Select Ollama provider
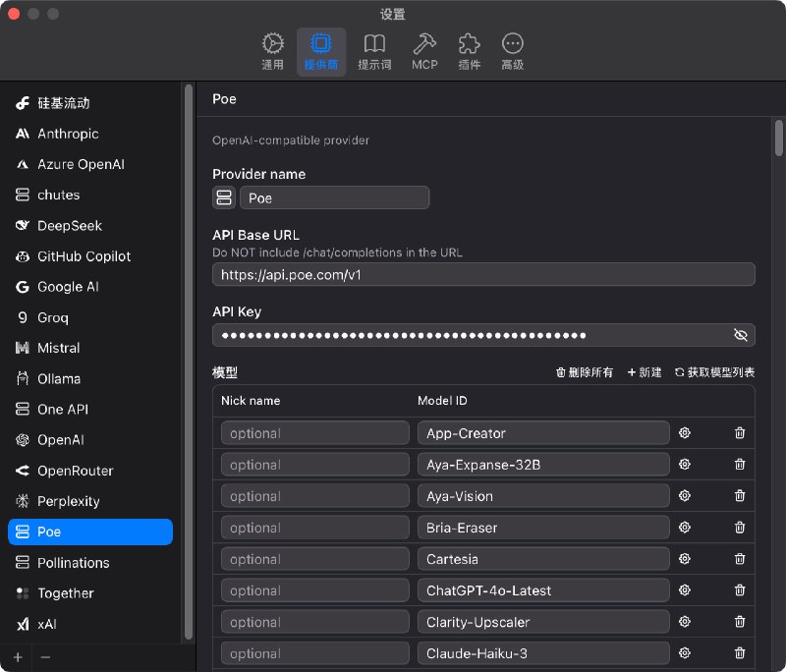This screenshot has width=786, height=672. point(90,379)
